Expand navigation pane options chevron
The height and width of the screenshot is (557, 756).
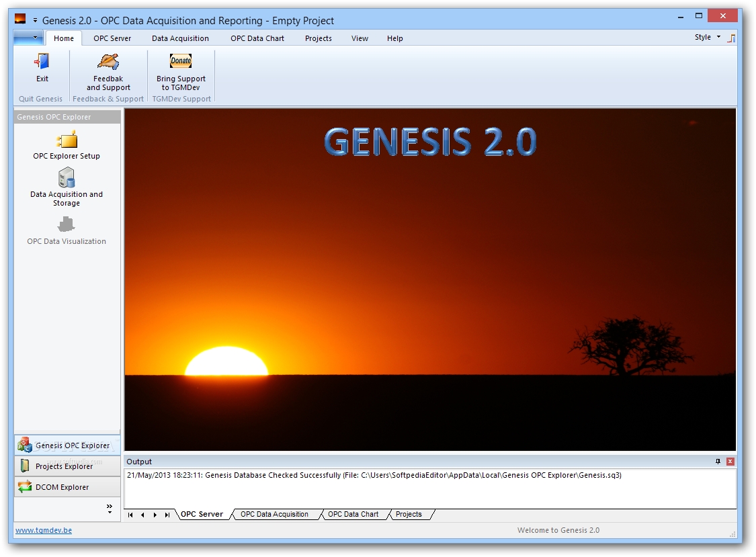[110, 509]
